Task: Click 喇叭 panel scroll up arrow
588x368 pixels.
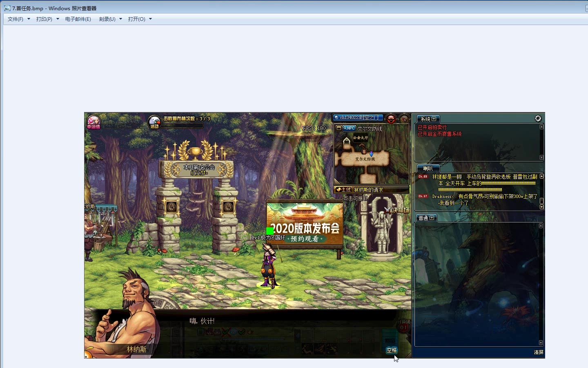Action: tap(541, 176)
